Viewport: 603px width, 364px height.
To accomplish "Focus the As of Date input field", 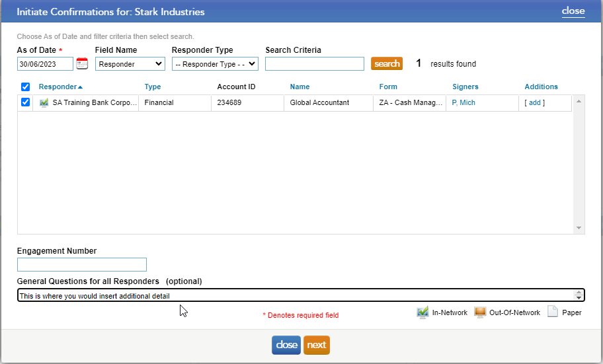I will tap(45, 64).
